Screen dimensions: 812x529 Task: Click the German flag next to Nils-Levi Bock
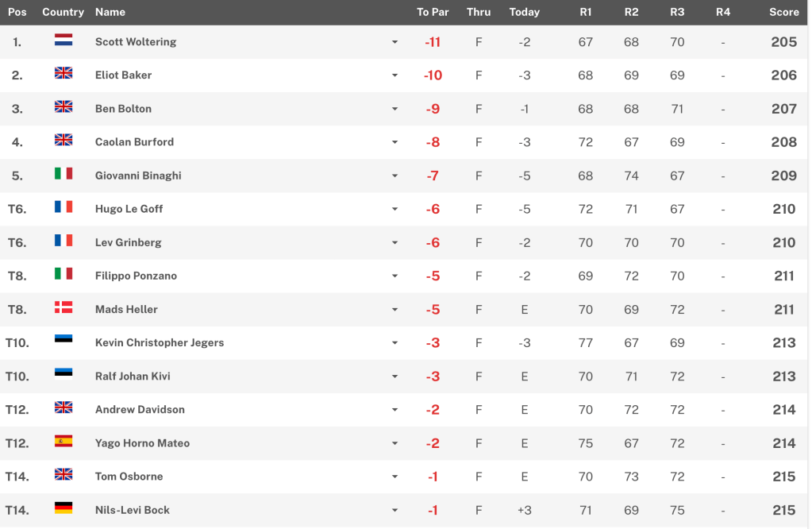(x=63, y=508)
